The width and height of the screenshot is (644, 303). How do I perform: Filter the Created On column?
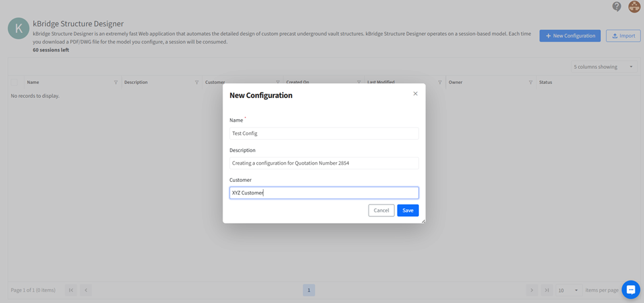tap(359, 82)
